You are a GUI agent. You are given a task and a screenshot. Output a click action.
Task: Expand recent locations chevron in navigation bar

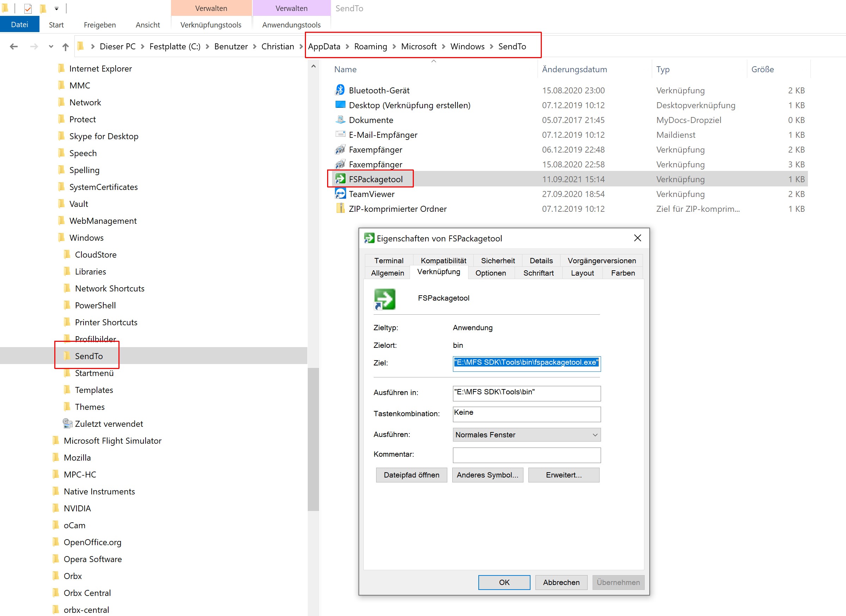click(51, 47)
